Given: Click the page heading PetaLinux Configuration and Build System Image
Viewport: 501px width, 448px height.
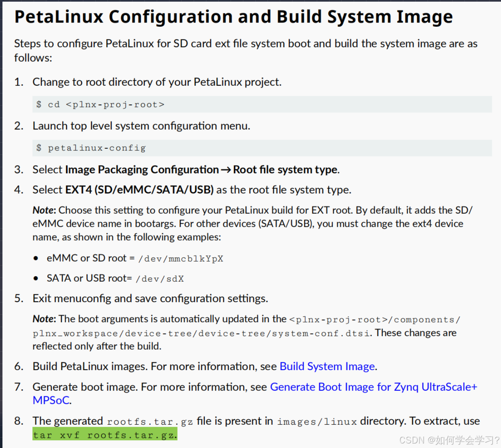Looking at the screenshot, I should pos(233,17).
